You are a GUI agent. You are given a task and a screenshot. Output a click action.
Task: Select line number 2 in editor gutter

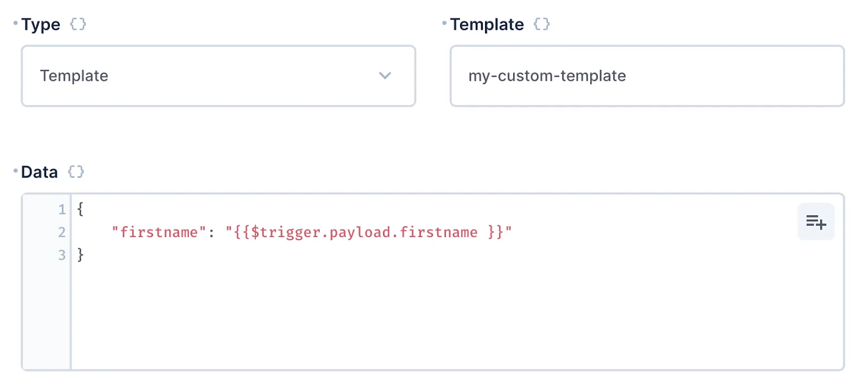(62, 232)
